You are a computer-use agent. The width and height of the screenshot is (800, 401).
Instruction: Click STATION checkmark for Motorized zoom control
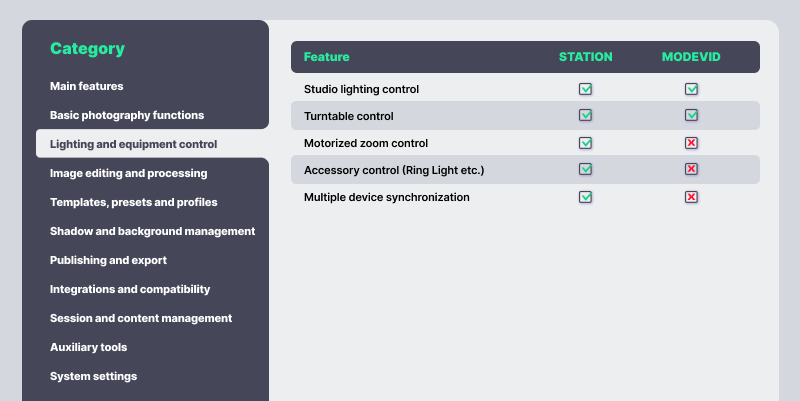586,143
